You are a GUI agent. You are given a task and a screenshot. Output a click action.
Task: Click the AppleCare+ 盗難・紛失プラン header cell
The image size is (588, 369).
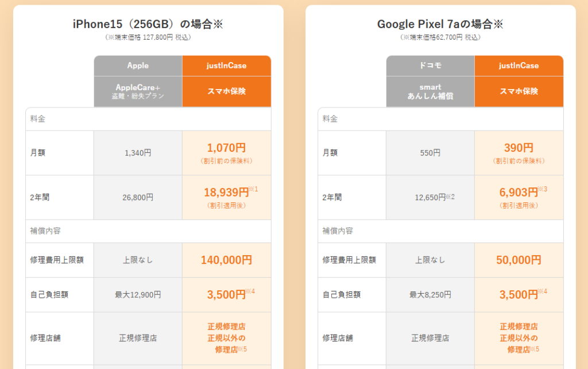click(x=138, y=91)
